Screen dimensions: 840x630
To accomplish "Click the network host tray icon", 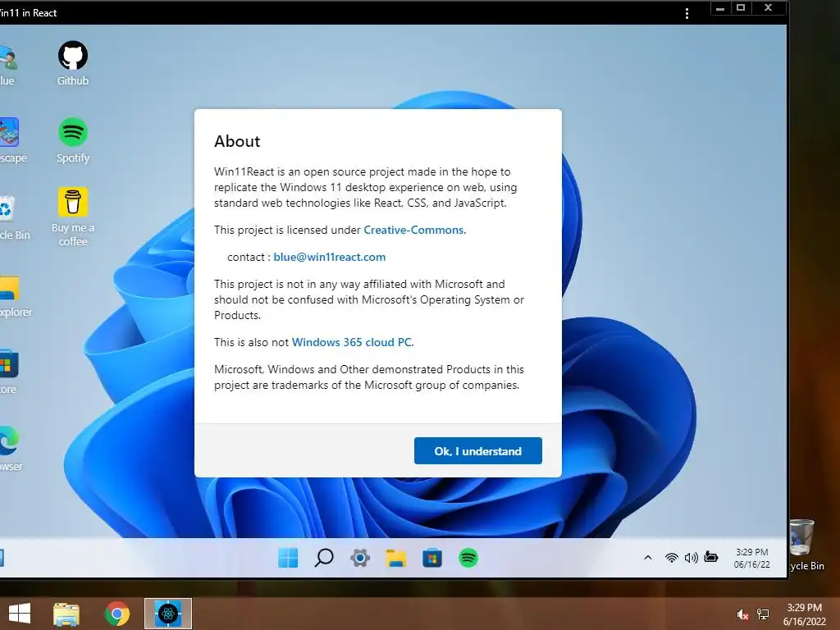I will [x=763, y=614].
